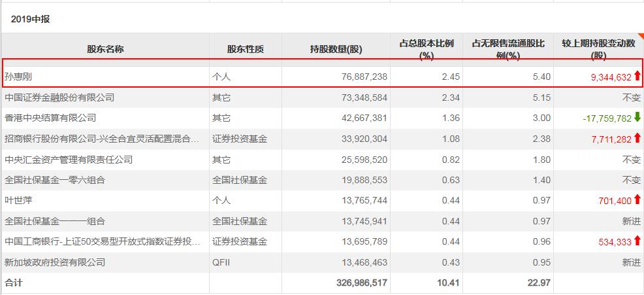644x295 pixels.
Task: Click the 股东名称 column header
Action: 105,49
